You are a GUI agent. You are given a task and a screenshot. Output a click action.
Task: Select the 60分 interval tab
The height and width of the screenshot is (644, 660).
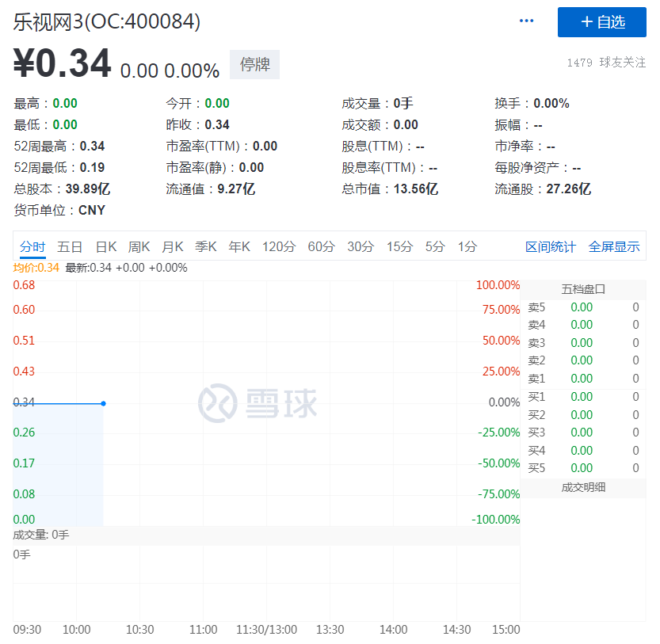[x=322, y=246]
